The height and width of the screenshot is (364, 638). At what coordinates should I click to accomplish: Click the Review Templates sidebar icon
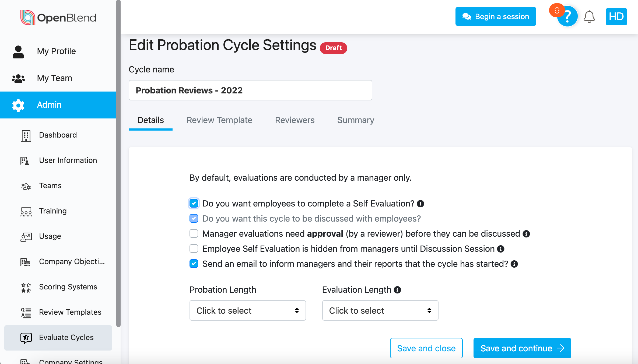(x=26, y=313)
